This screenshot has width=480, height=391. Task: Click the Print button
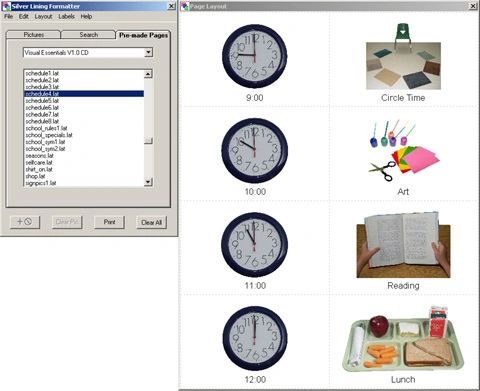109,222
